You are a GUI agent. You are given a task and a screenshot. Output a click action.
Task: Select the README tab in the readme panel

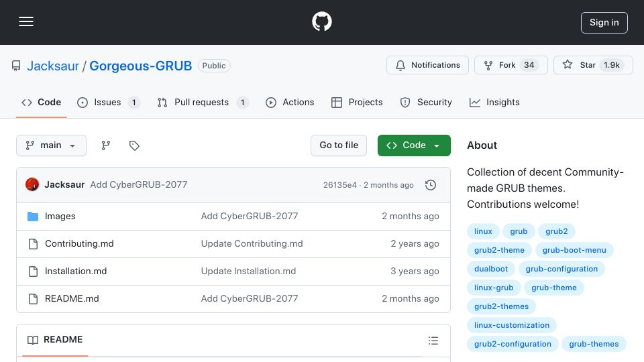[55, 340]
